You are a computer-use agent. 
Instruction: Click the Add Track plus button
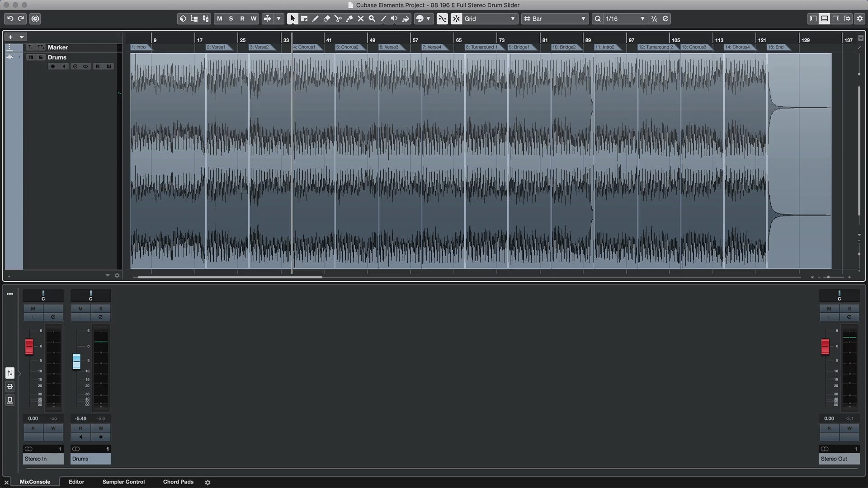pos(10,37)
